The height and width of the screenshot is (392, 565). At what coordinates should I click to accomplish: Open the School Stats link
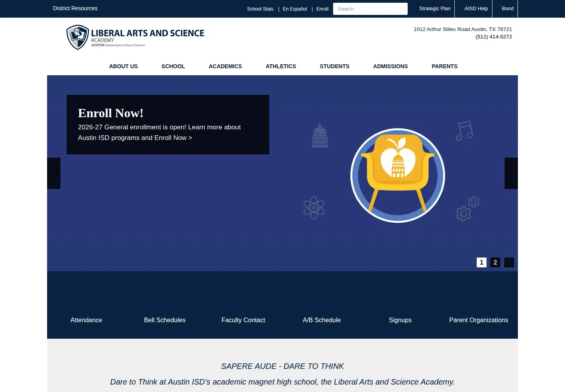pyautogui.click(x=260, y=9)
